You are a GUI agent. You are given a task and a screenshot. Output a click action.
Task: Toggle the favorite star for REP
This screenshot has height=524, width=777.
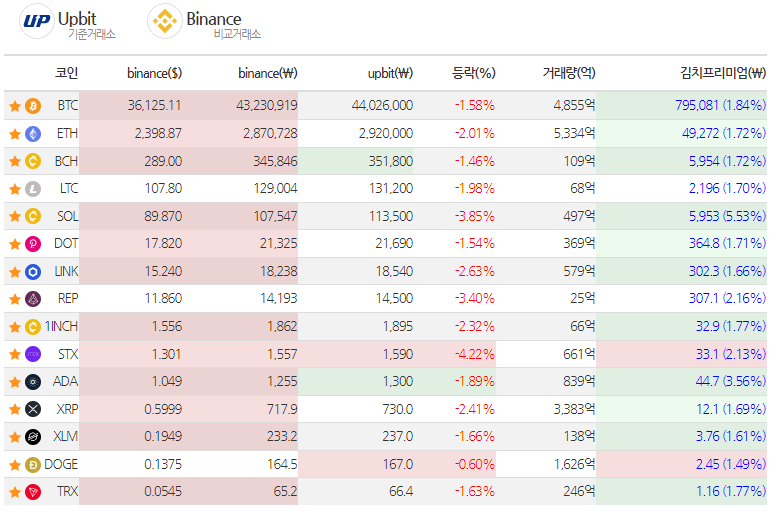coord(15,299)
